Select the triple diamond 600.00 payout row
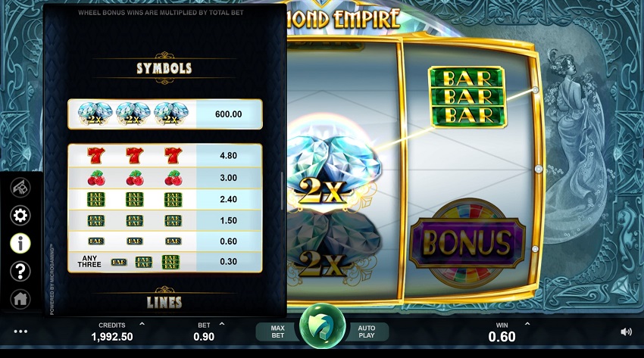Image resolution: width=644 pixels, height=358 pixels. [x=165, y=114]
